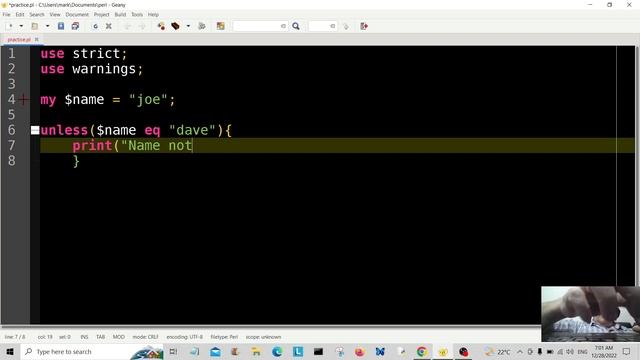
Task: Open the Build menu
Action: point(120,14)
